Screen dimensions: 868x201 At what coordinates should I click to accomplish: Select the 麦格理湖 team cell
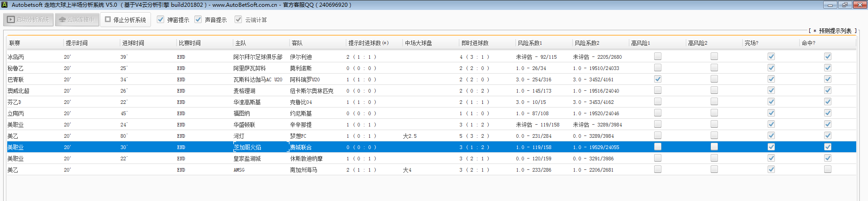[x=245, y=91]
